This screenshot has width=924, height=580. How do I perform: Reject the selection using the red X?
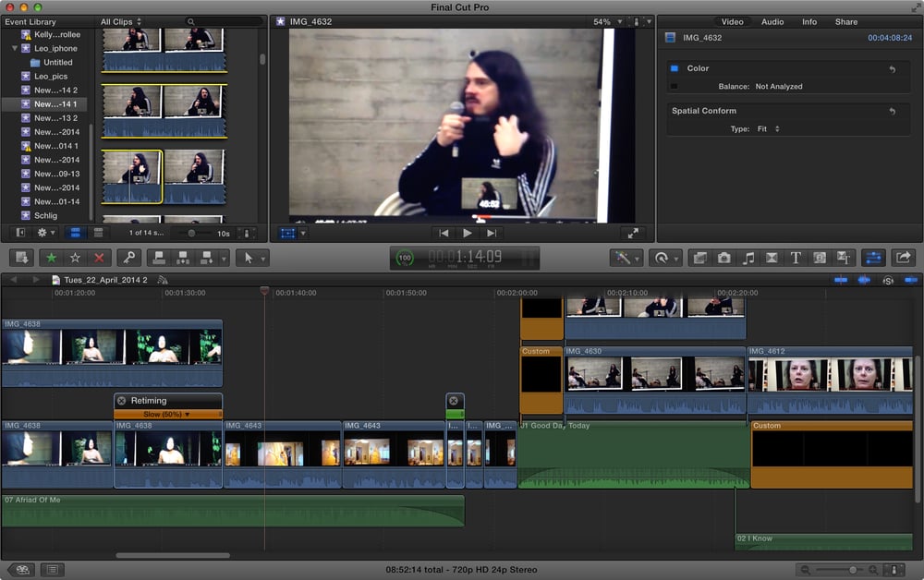coord(99,258)
